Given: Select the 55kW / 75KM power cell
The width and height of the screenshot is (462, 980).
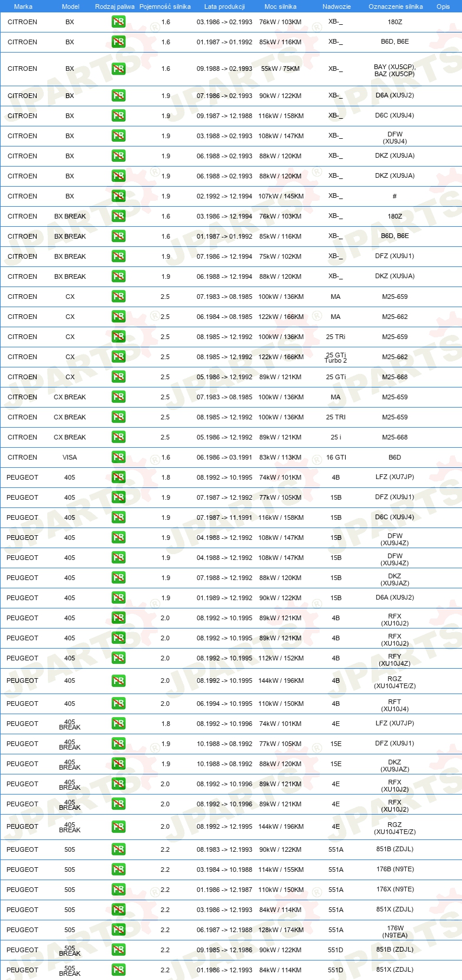Looking at the screenshot, I should point(281,69).
